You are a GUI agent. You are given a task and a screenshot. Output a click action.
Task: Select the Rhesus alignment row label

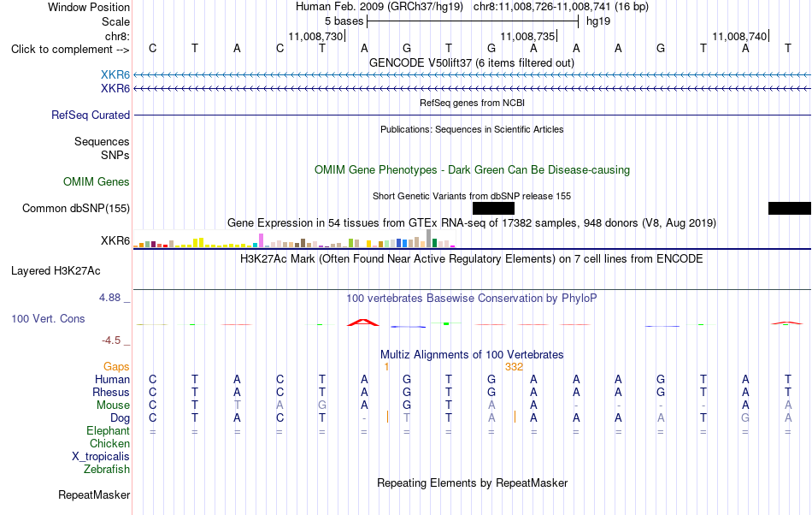111,392
